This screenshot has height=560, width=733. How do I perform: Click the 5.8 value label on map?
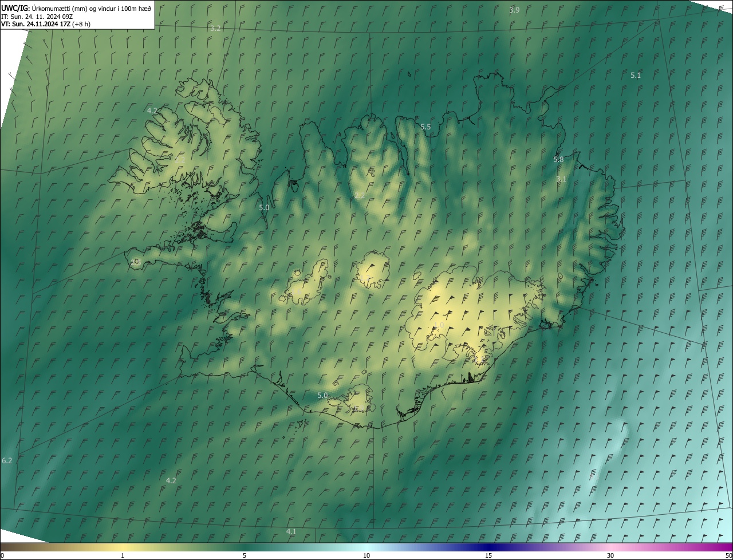[558, 159]
